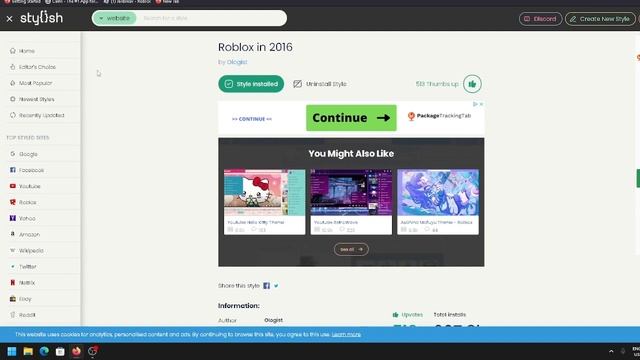The height and width of the screenshot is (360, 640).
Task: Click the thumbs up icon button
Action: [x=472, y=84]
